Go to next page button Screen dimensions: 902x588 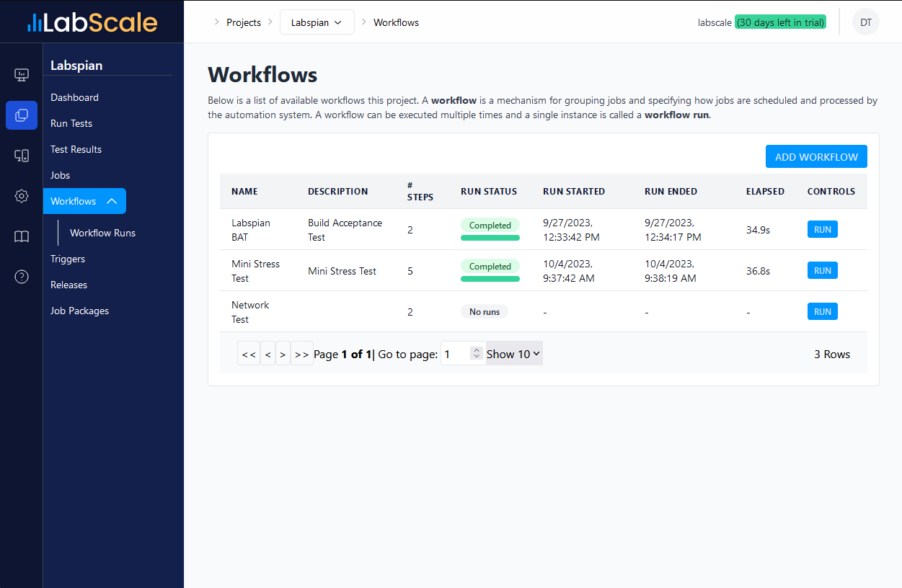click(x=283, y=354)
